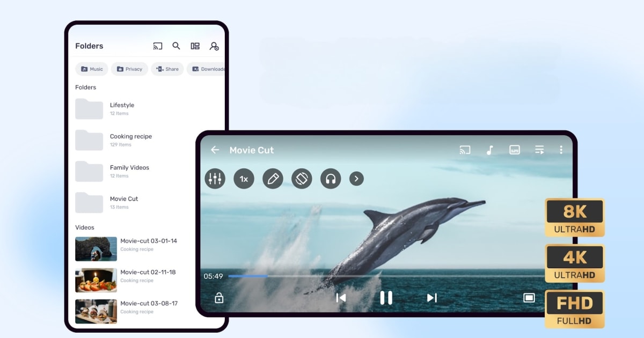
Task: Open headphone audio options
Action: pyautogui.click(x=331, y=179)
